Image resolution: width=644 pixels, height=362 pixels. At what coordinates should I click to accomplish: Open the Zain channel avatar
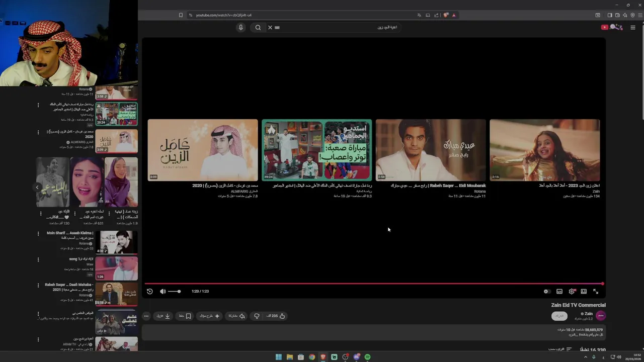[601, 316]
